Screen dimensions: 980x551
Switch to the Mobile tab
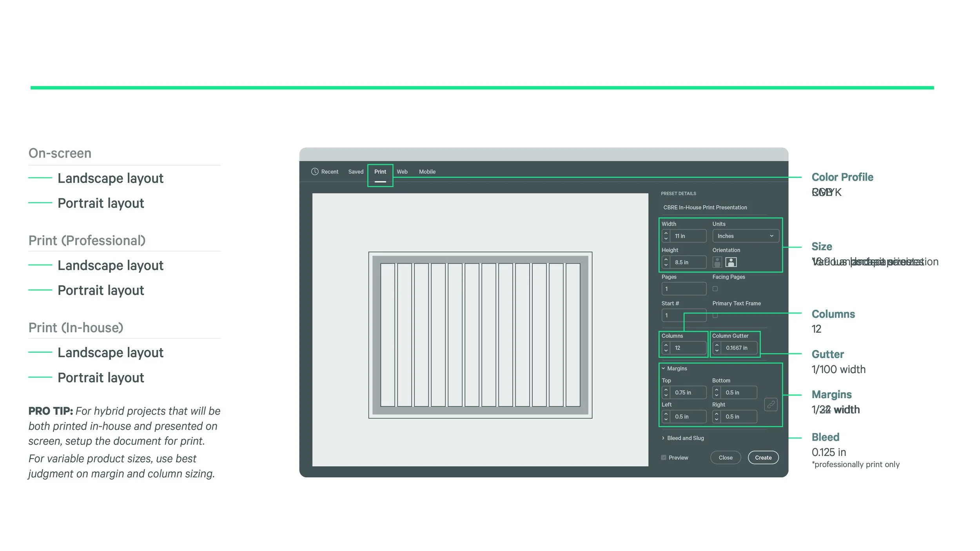click(427, 172)
